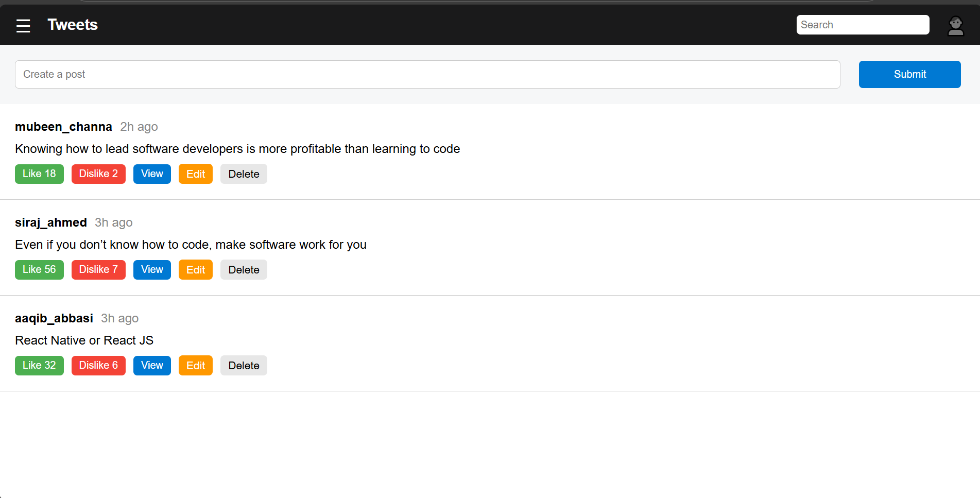The height and width of the screenshot is (498, 980).
Task: View mubeen_channa's post
Action: point(152,174)
